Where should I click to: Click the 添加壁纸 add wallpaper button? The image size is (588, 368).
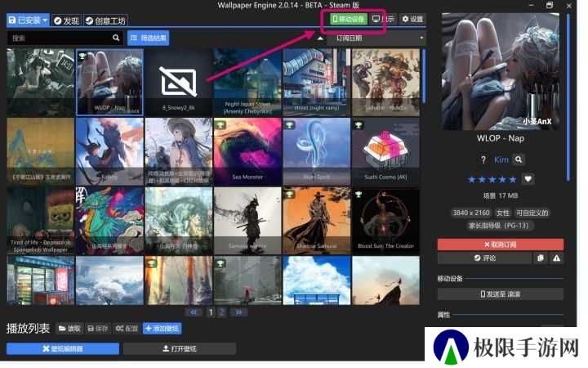pyautogui.click(x=163, y=329)
